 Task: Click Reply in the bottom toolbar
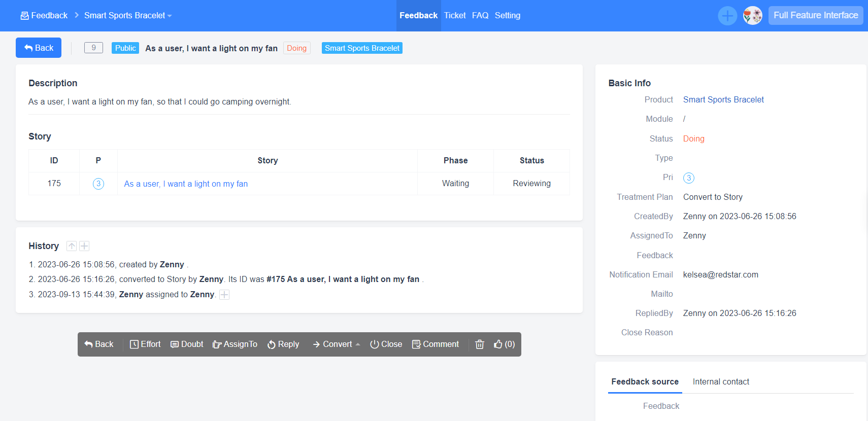pos(283,344)
